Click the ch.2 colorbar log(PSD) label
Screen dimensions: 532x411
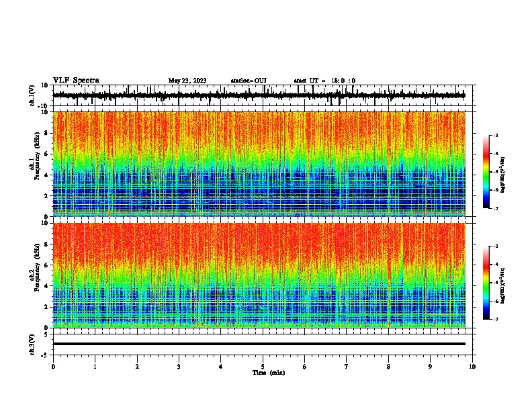(503, 286)
